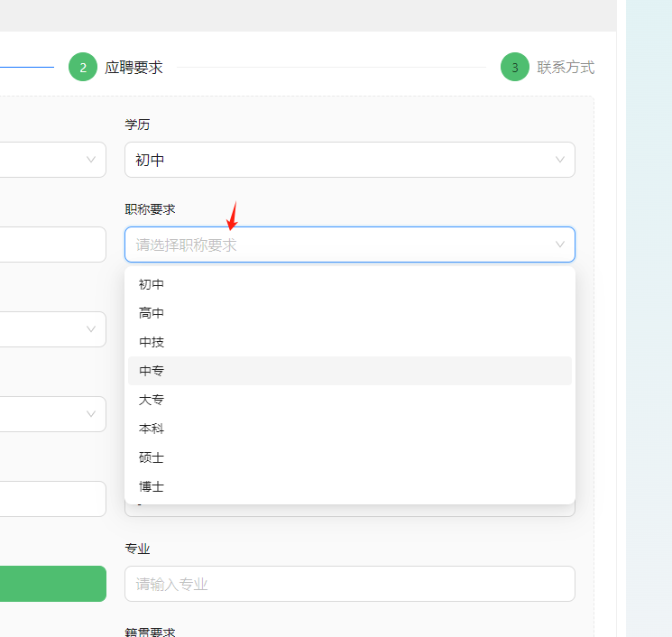Focus the 请输入专业 input field
Viewport: 672px width, 637px height.
pos(349,584)
